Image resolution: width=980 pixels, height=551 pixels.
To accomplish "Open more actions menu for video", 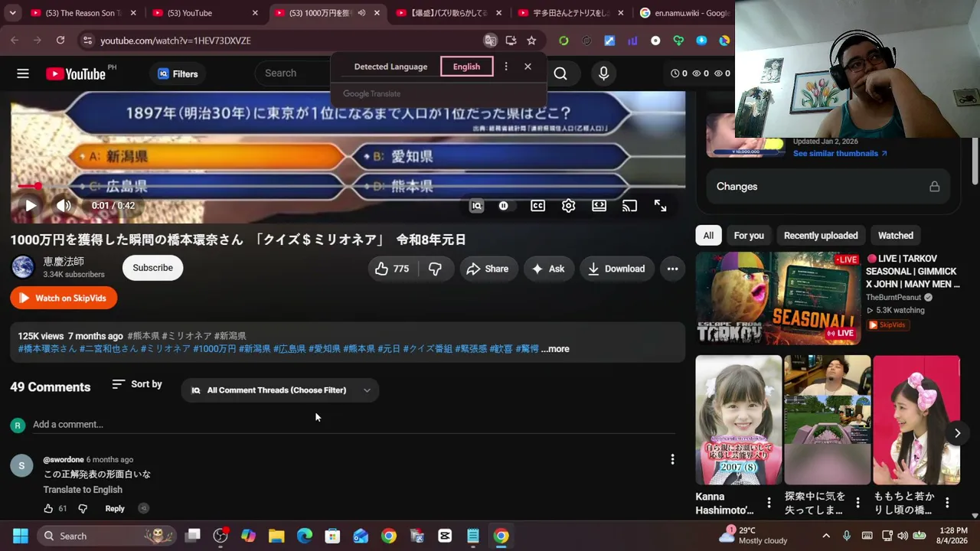I will [x=672, y=269].
